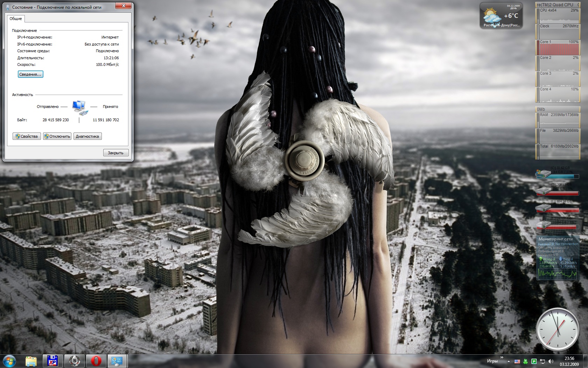588x368 pixels.
Task: Open the Opera browser from taskbar
Action: point(96,361)
